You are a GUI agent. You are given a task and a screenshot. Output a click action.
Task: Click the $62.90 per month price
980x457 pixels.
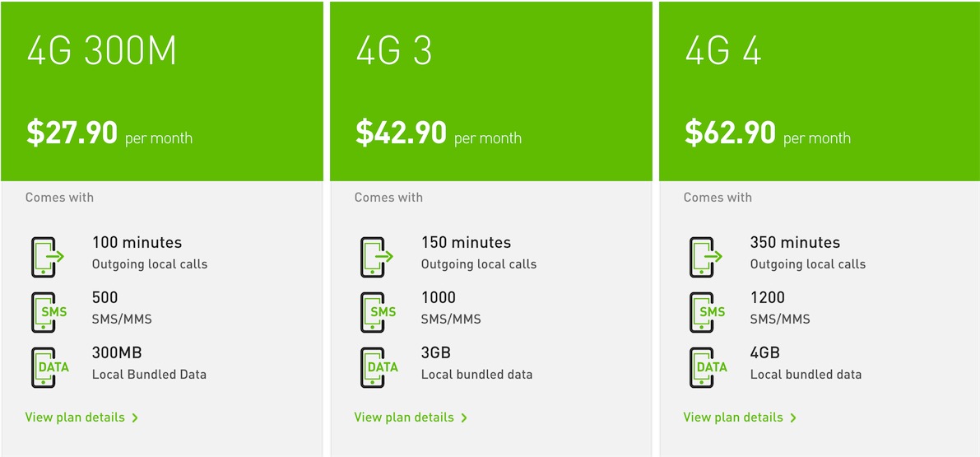pos(767,133)
